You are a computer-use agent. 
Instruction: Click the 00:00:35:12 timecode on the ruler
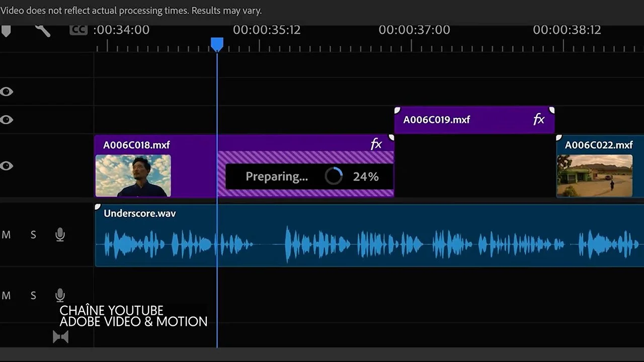coord(267,30)
